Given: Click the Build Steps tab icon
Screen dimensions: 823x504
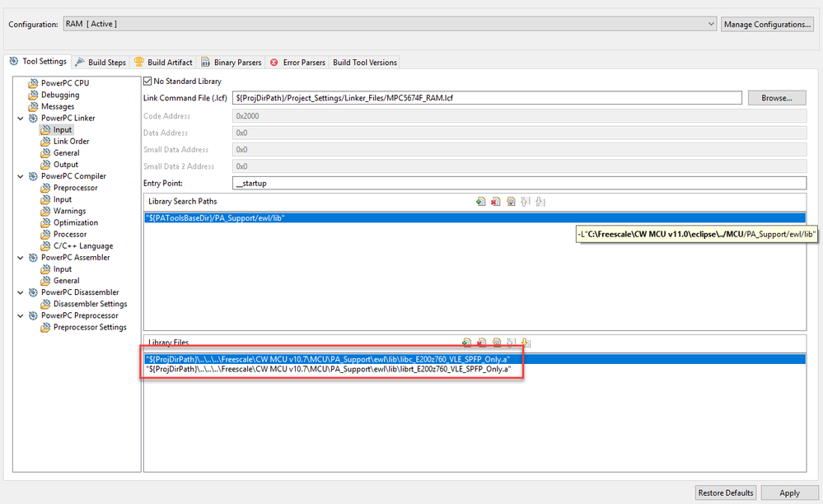Looking at the screenshot, I should coord(80,62).
